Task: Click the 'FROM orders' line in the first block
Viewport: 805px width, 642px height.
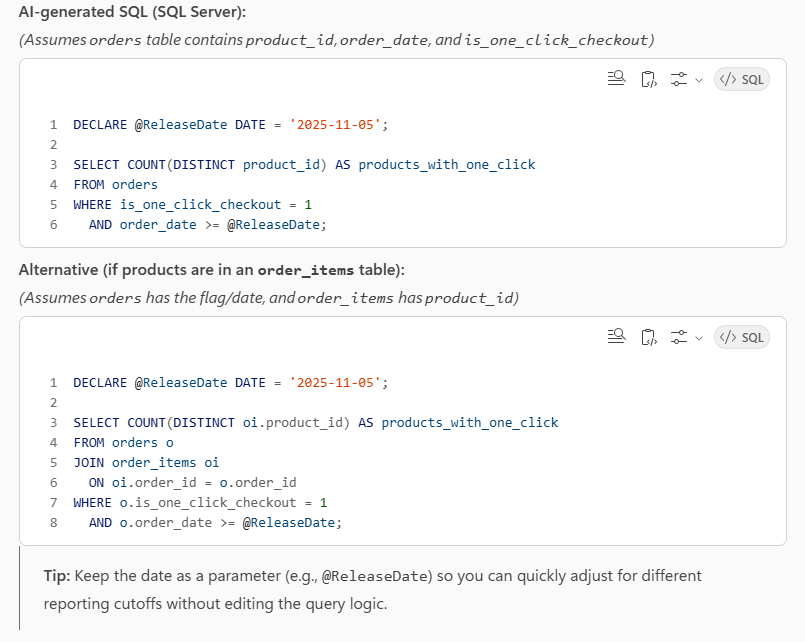Action: pos(115,184)
